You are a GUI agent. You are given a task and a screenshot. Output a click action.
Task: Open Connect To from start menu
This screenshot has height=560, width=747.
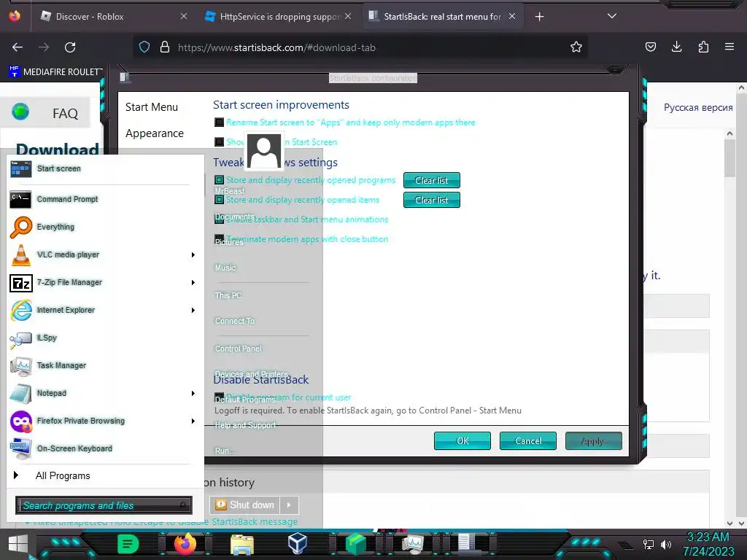[x=235, y=321]
